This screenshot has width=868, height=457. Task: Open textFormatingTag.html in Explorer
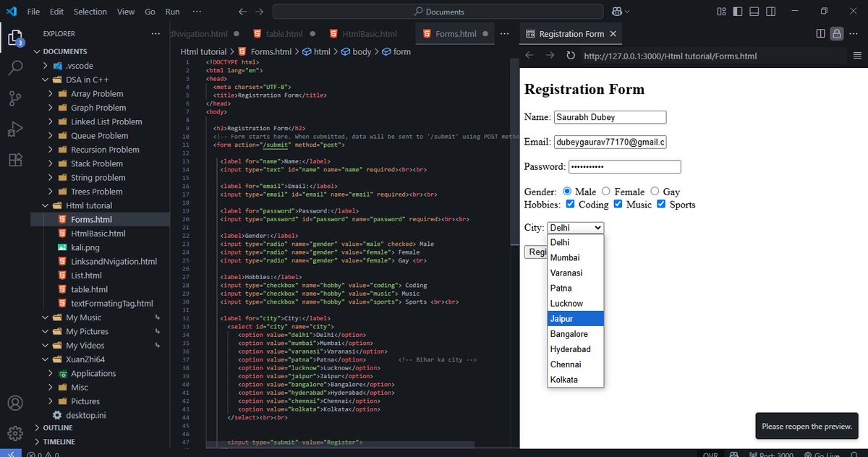click(99, 304)
